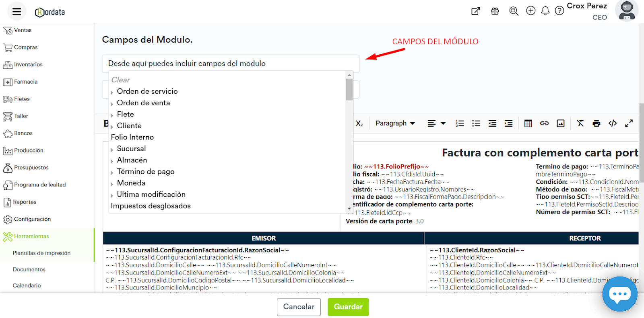Go to the Inventarios menu
644x318 pixels.
28,64
